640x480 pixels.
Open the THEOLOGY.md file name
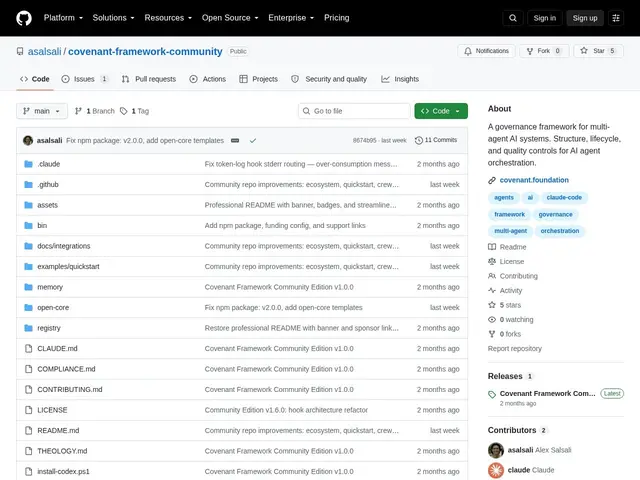[62, 451]
